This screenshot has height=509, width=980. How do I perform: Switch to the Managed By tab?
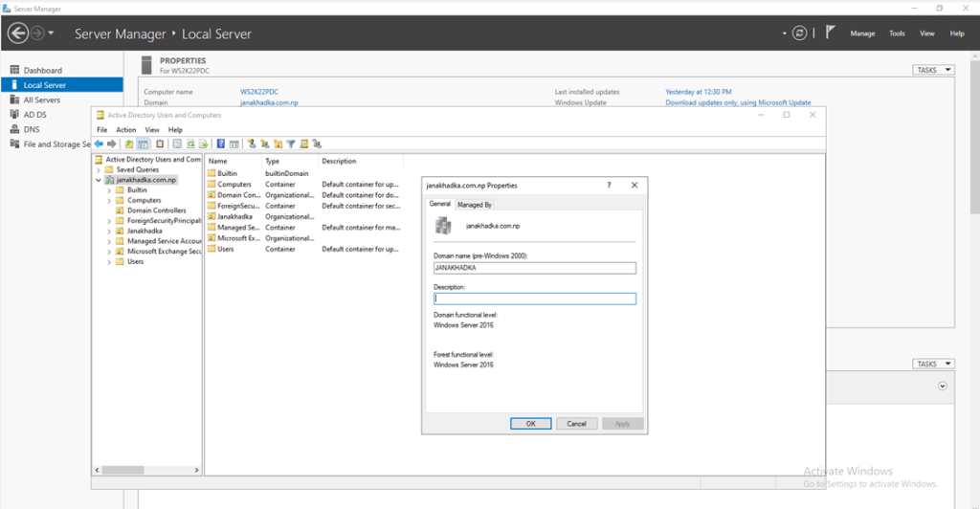[475, 204]
